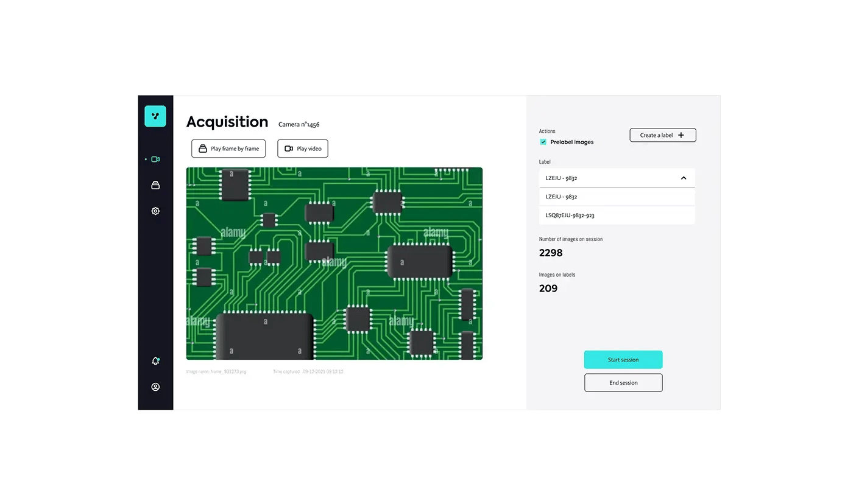This screenshot has width=856, height=504.
Task: Show notifications with the bell icon
Action: [155, 361]
